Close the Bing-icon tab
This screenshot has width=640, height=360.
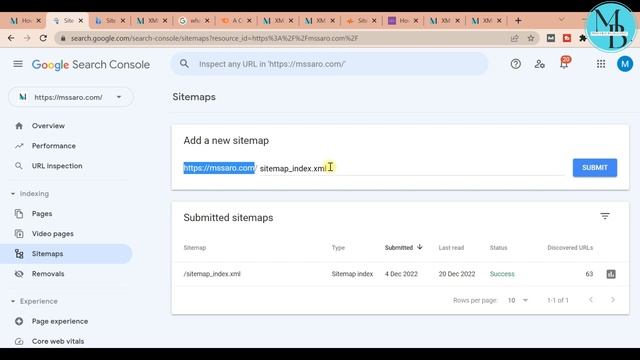click(x=123, y=20)
